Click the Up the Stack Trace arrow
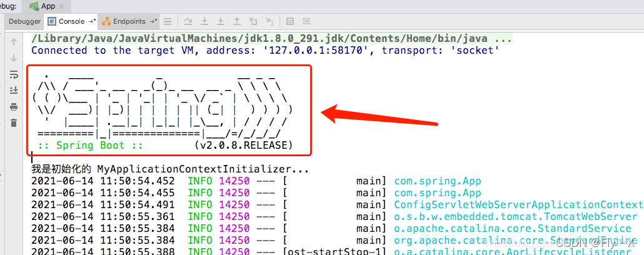Viewport: 644px width, 255px height. pos(14,42)
